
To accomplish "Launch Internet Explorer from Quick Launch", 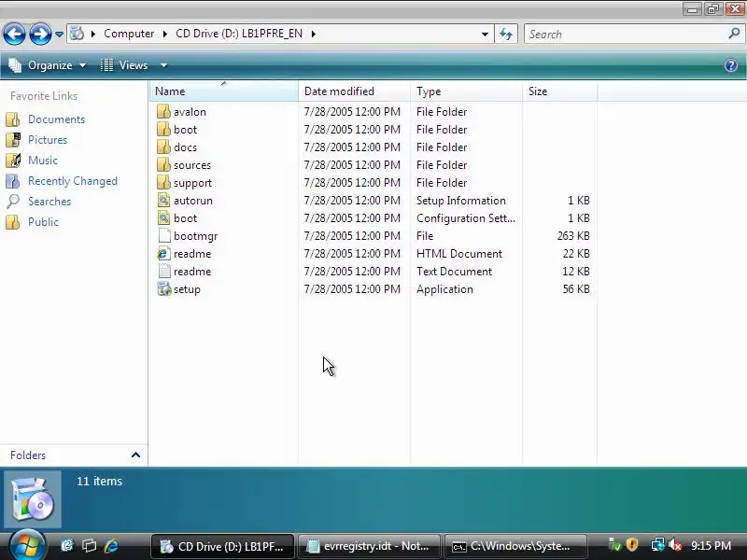I will pyautogui.click(x=111, y=546).
